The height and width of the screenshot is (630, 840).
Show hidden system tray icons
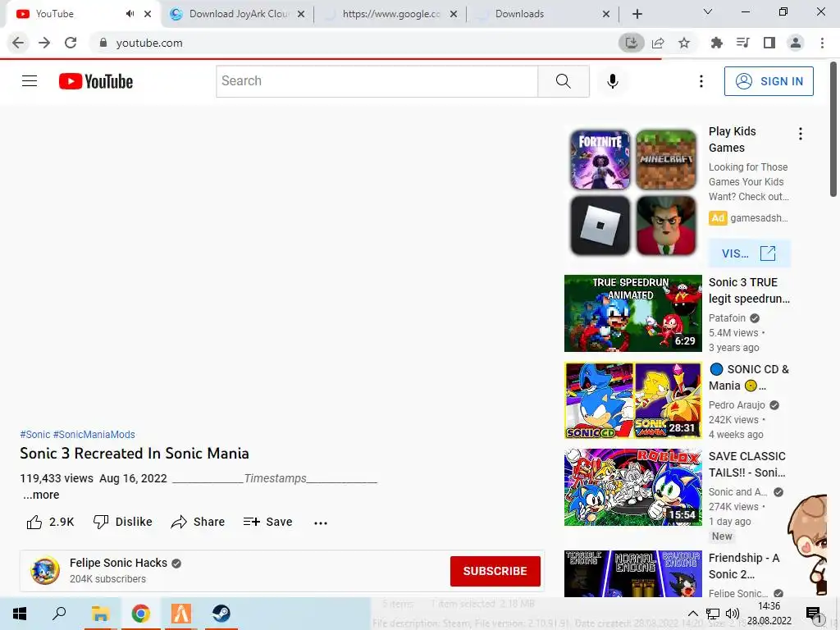[x=692, y=614]
